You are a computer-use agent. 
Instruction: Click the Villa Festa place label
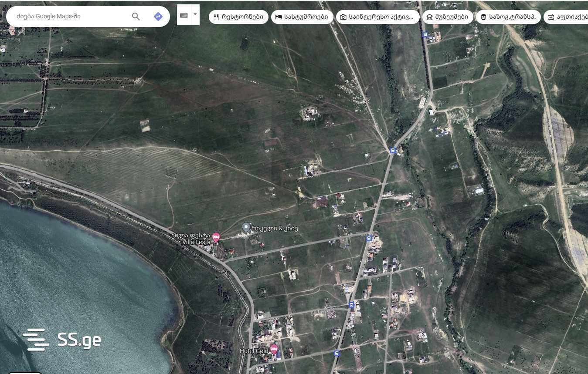pos(191,239)
